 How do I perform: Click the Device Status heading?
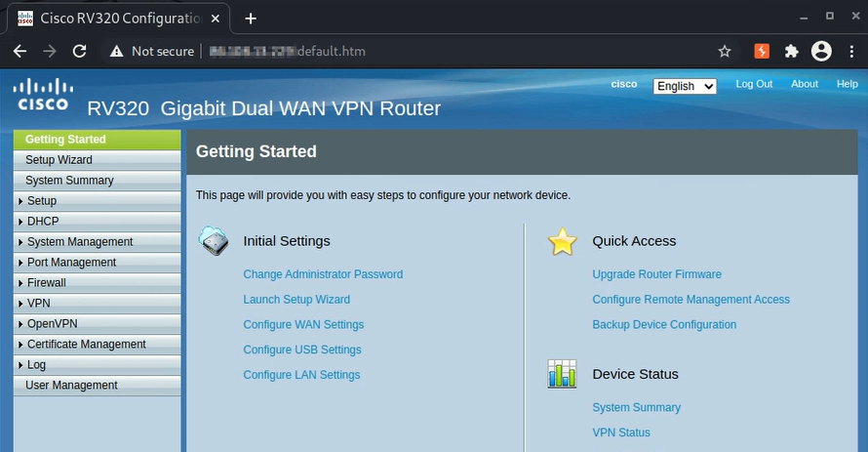[x=636, y=374]
